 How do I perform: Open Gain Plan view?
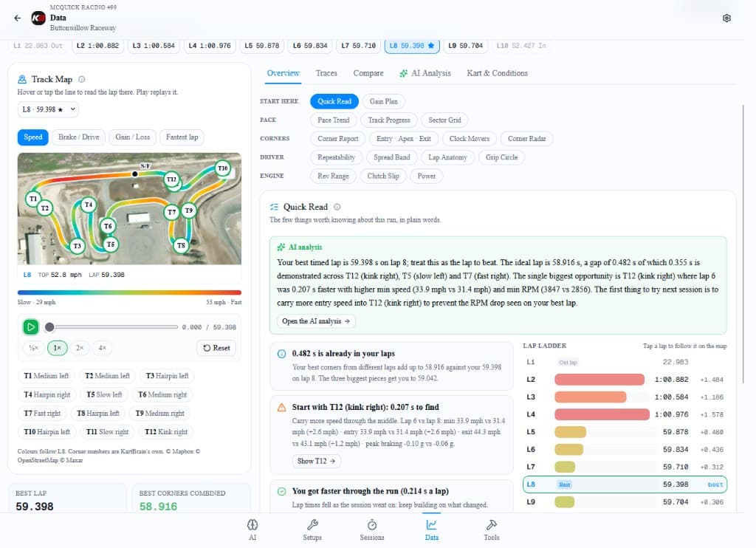384,101
